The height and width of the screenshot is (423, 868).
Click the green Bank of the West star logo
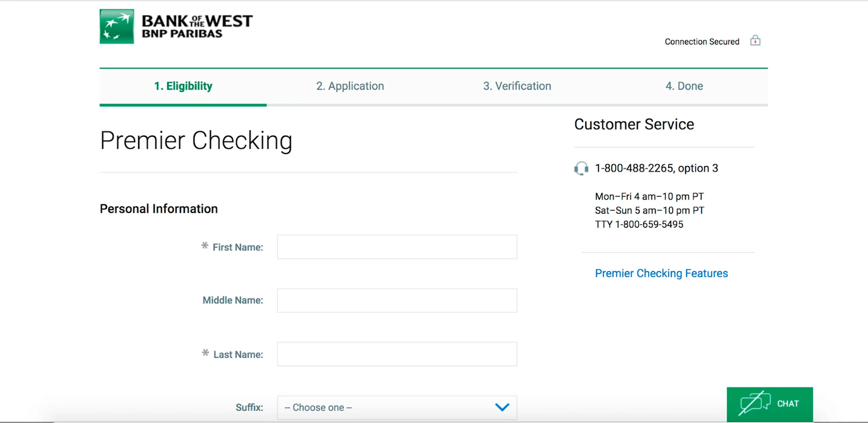117,26
